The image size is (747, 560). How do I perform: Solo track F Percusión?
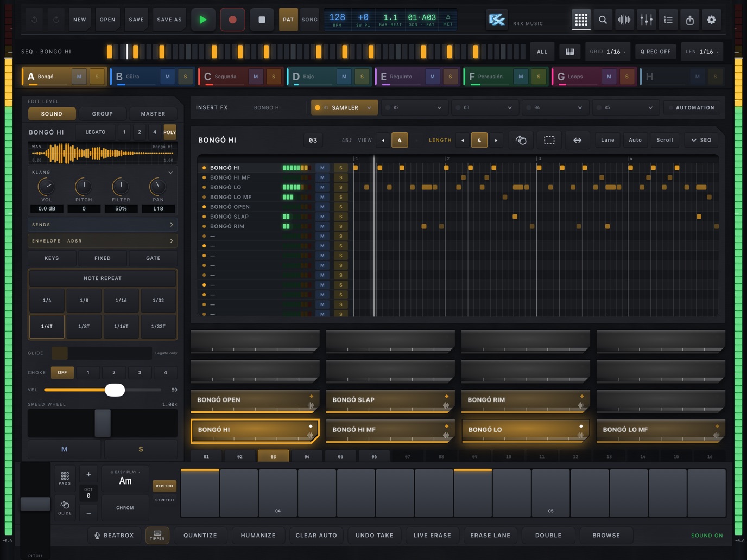[x=539, y=77]
